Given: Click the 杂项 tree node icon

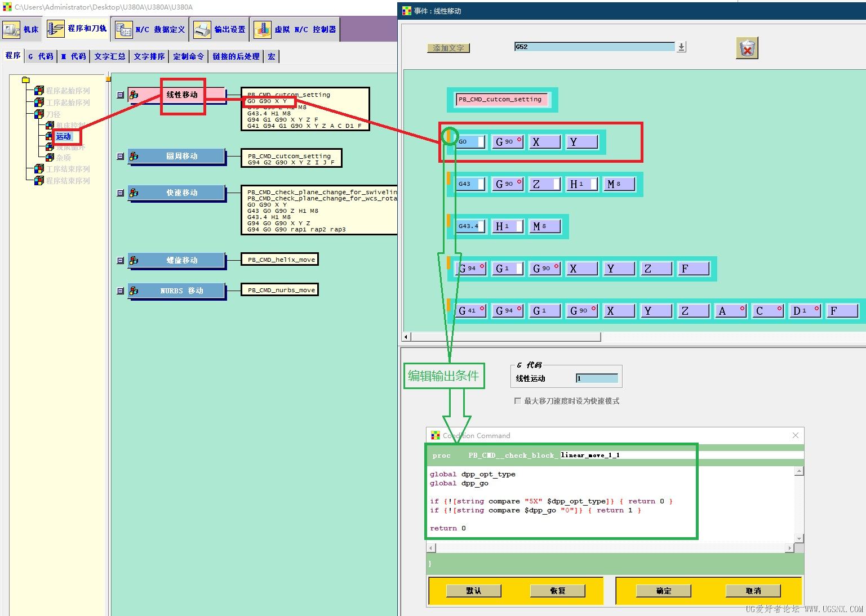Looking at the screenshot, I should tap(50, 158).
